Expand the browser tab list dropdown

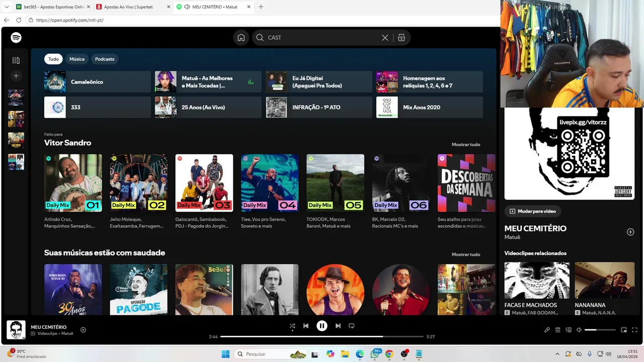click(6, 7)
